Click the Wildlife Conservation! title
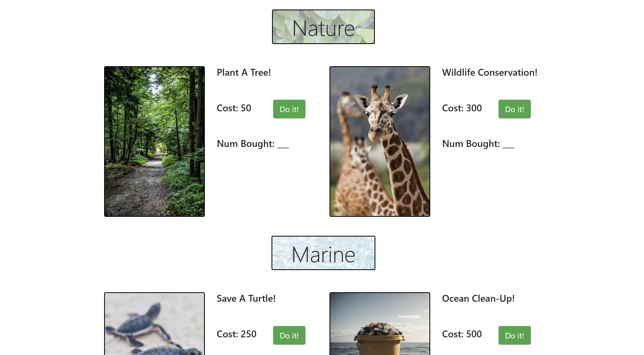The image size is (644, 355). [490, 73]
